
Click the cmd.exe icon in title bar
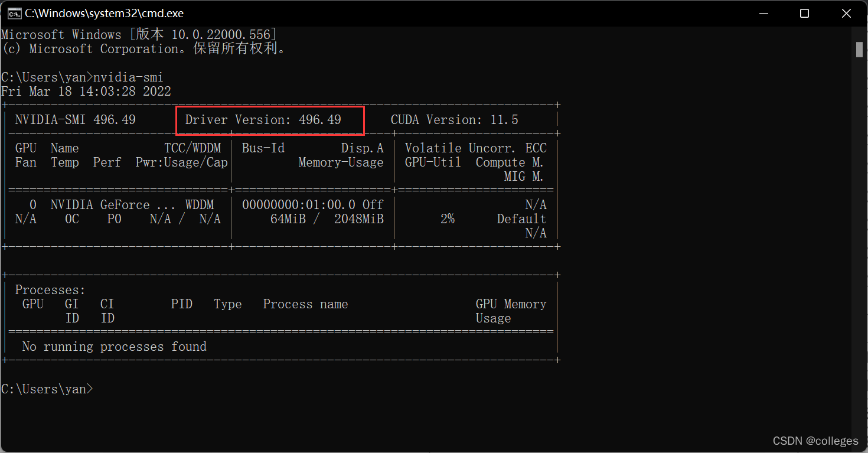(14, 13)
